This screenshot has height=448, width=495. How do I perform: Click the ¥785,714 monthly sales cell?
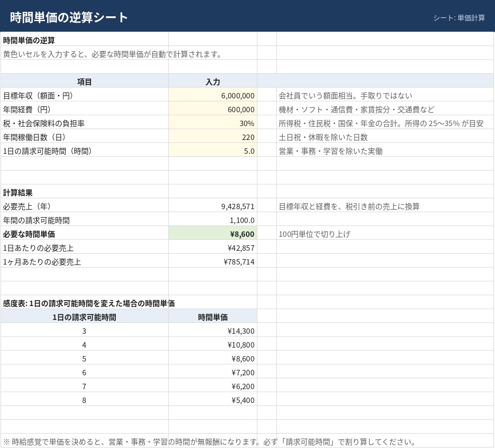click(213, 261)
